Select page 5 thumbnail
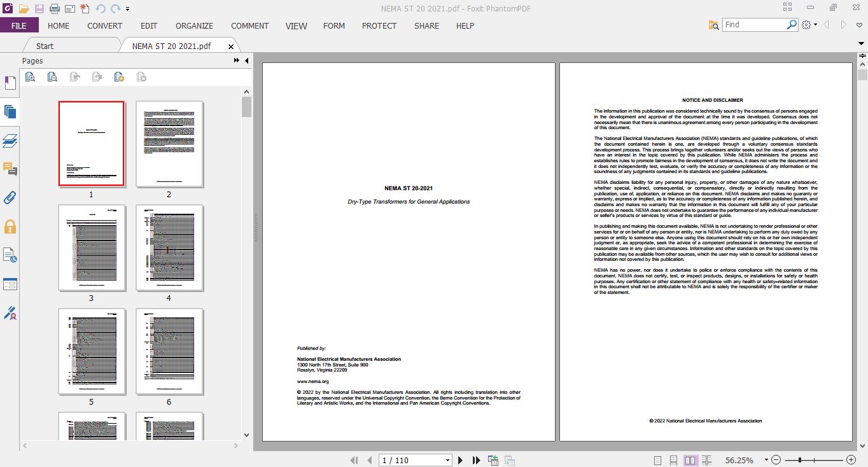 click(92, 351)
